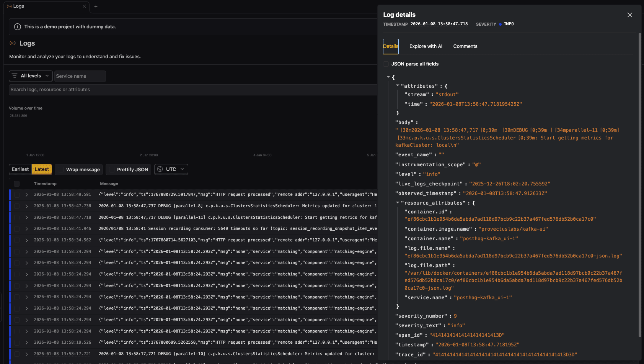Check the row at 13:58:49.591
Screen dimensions: 644x364
(x=16, y=195)
